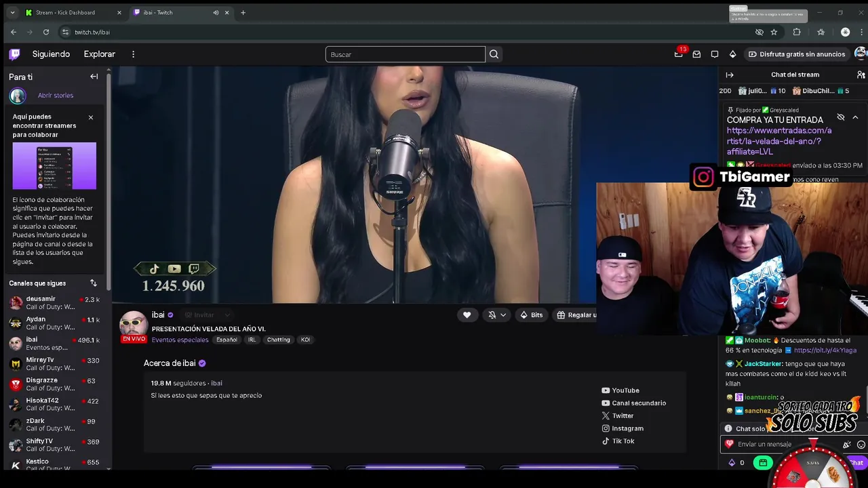Open ibai's Canal secundario link
Screen dimensions: 868x488
pyautogui.click(x=634, y=403)
